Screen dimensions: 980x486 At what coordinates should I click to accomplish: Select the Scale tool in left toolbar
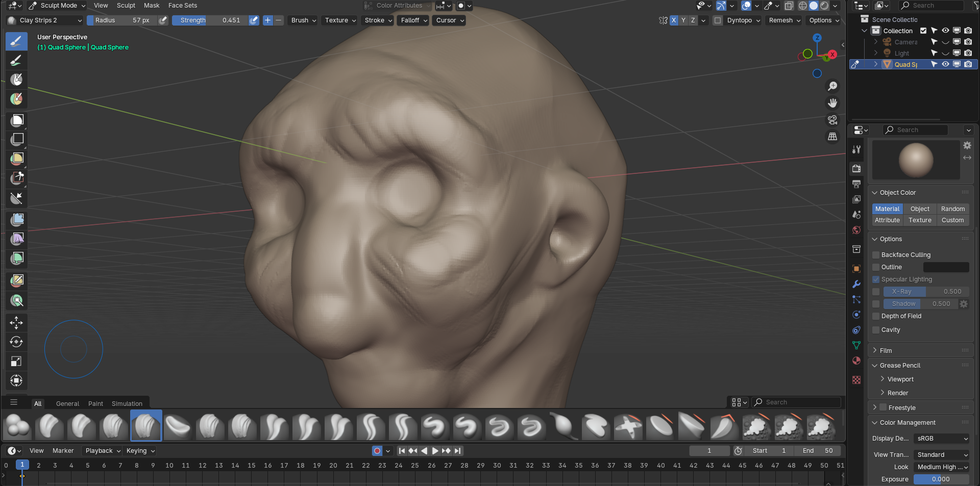click(x=16, y=361)
